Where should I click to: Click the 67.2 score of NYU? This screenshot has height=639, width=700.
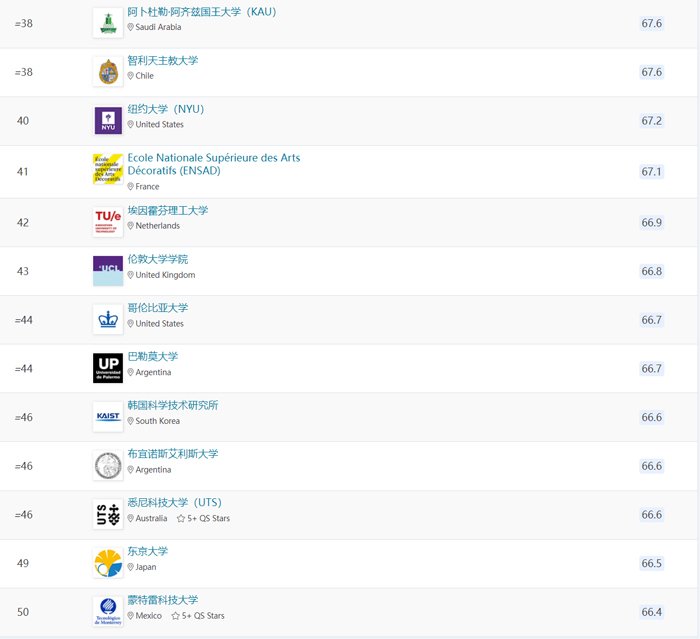pos(651,121)
